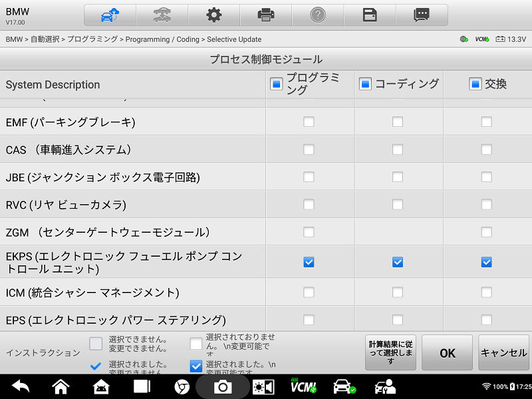
Task: Click the System Description column header
Action: [x=53, y=84]
